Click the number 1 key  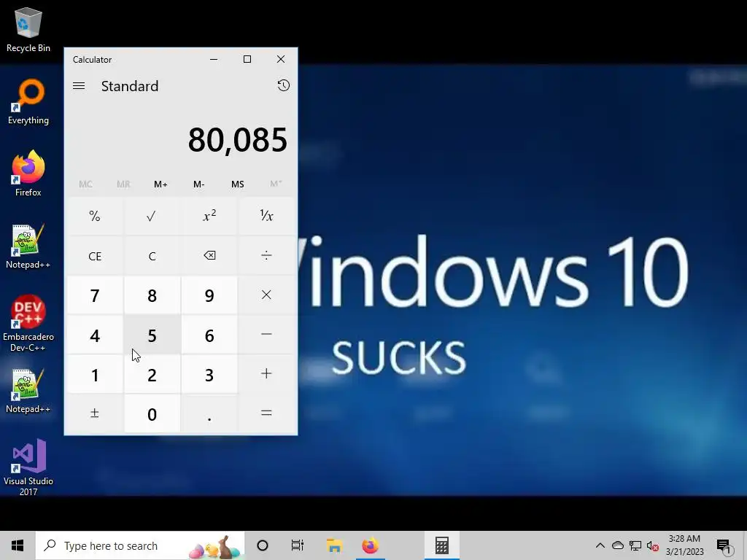(x=95, y=374)
